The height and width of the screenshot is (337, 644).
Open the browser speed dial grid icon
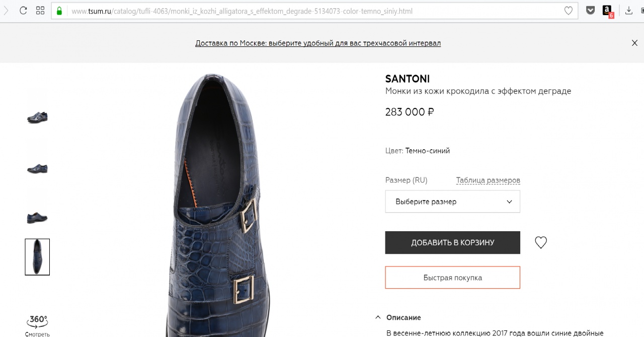pyautogui.click(x=40, y=11)
